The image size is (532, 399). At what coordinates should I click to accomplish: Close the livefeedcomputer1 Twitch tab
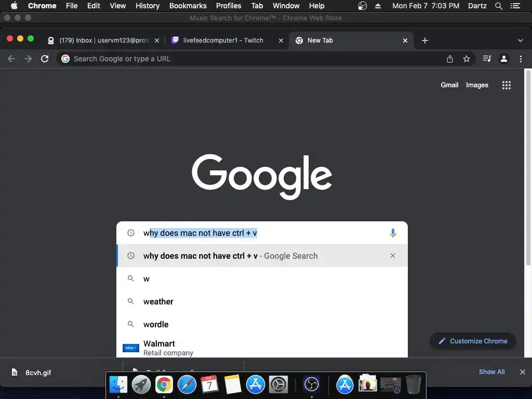(x=281, y=41)
